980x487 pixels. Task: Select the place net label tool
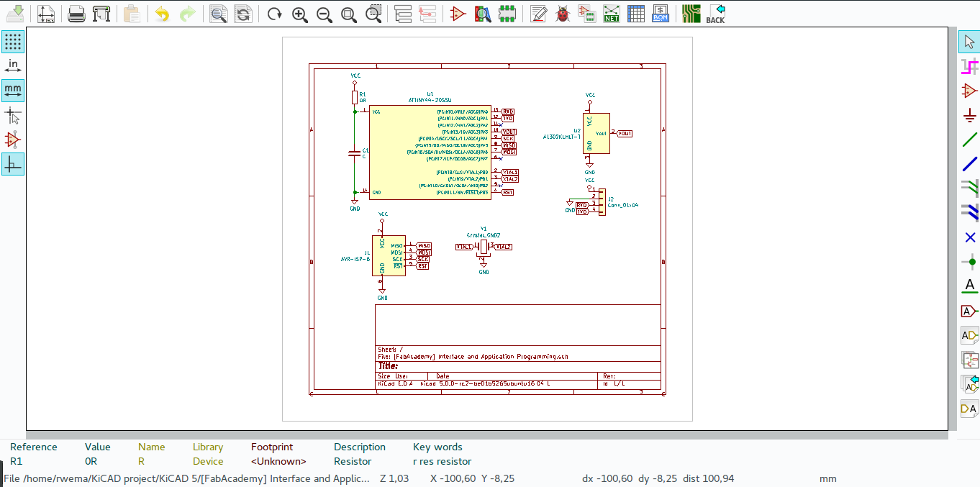pyautogui.click(x=969, y=286)
